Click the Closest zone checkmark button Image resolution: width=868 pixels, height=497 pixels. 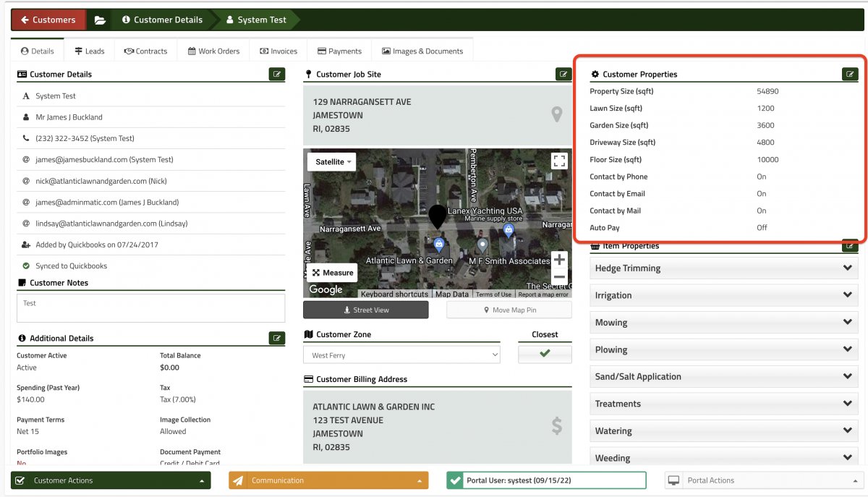pos(545,354)
